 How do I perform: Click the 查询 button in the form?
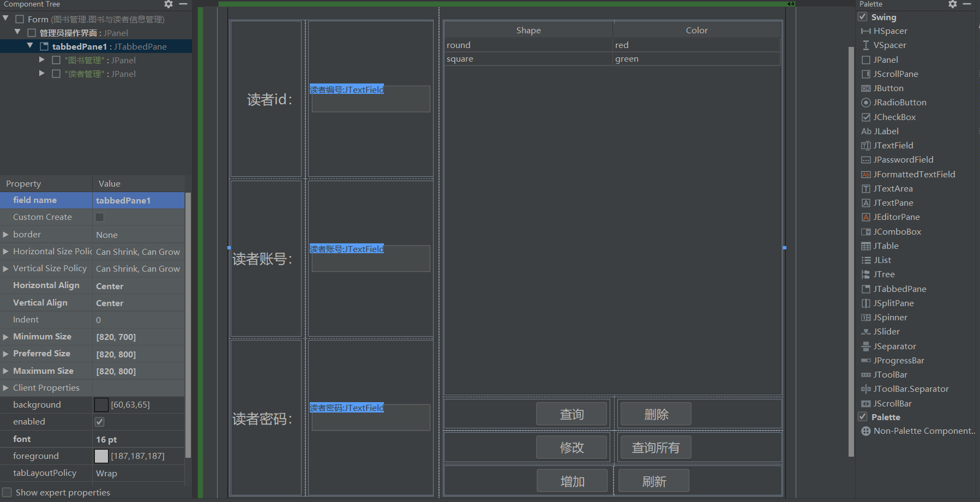click(x=572, y=414)
